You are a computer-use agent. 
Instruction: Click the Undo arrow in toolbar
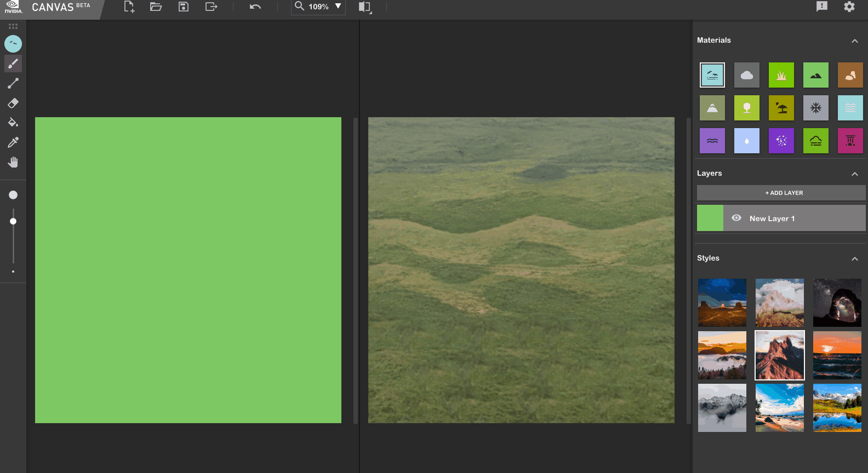tap(255, 7)
